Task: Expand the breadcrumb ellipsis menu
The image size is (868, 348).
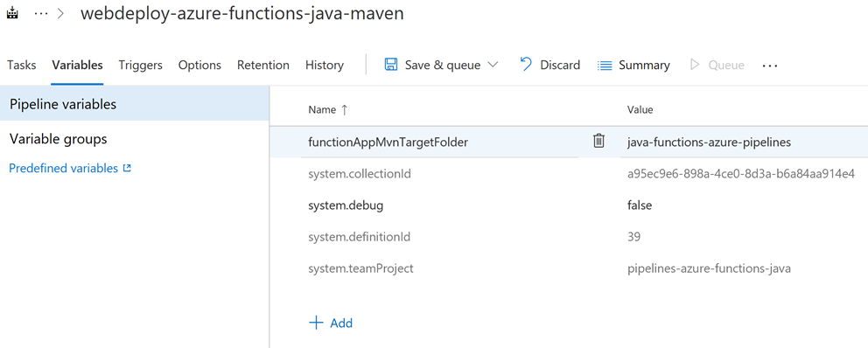Action: 41,14
